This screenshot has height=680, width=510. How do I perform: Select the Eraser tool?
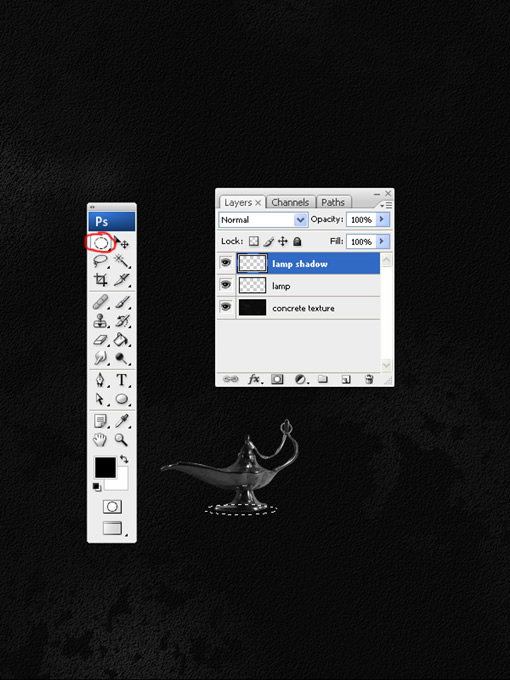[101, 340]
